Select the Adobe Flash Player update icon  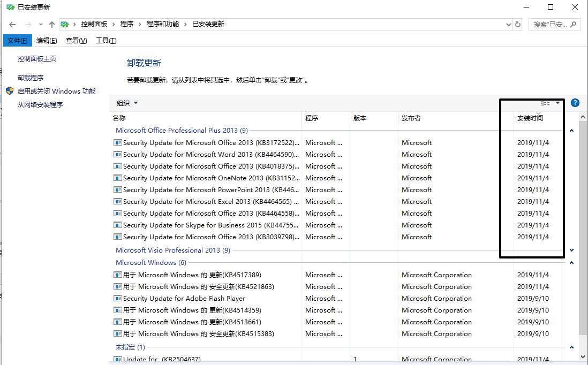118,299
